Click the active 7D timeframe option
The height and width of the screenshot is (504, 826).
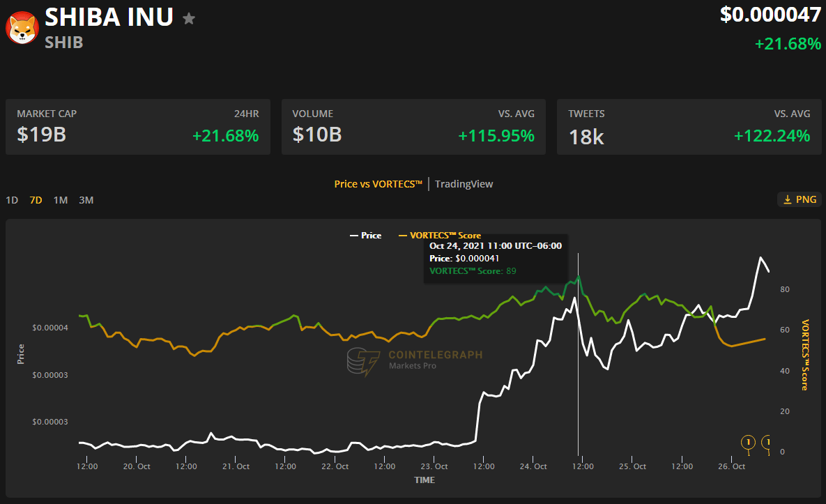pos(36,200)
